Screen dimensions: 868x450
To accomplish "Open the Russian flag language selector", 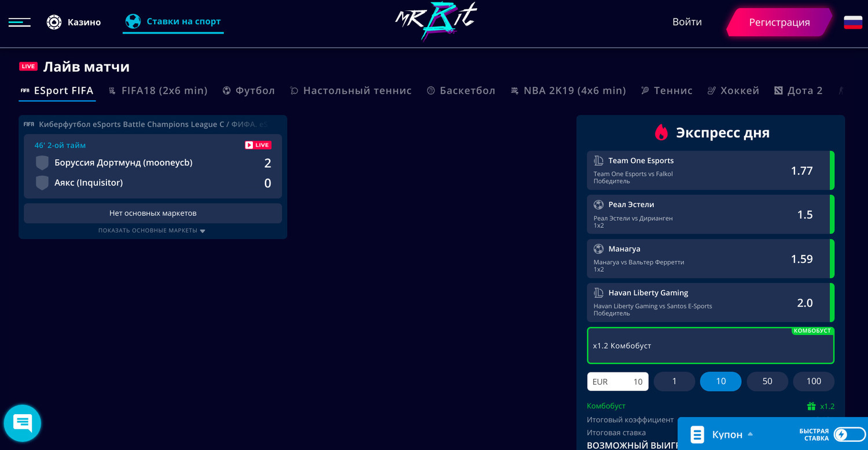I will pos(852,23).
